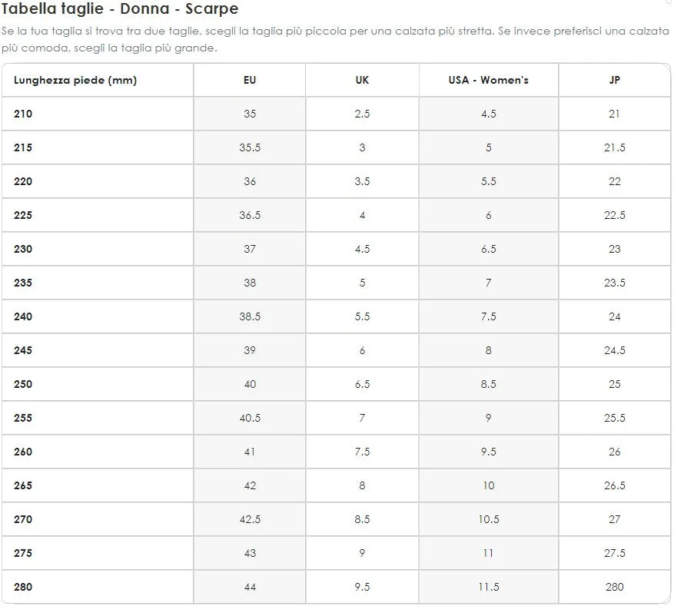This screenshot has width=684, height=616.
Task: Select USA Women's size 11.5 cell
Action: [x=488, y=587]
